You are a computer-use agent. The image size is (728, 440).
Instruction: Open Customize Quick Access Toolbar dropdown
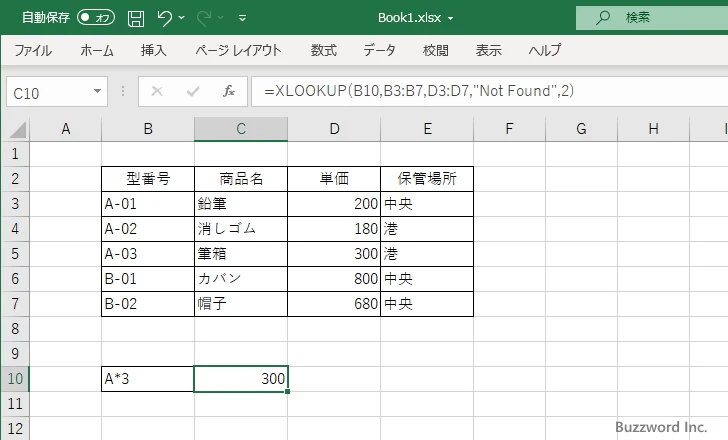point(242,18)
